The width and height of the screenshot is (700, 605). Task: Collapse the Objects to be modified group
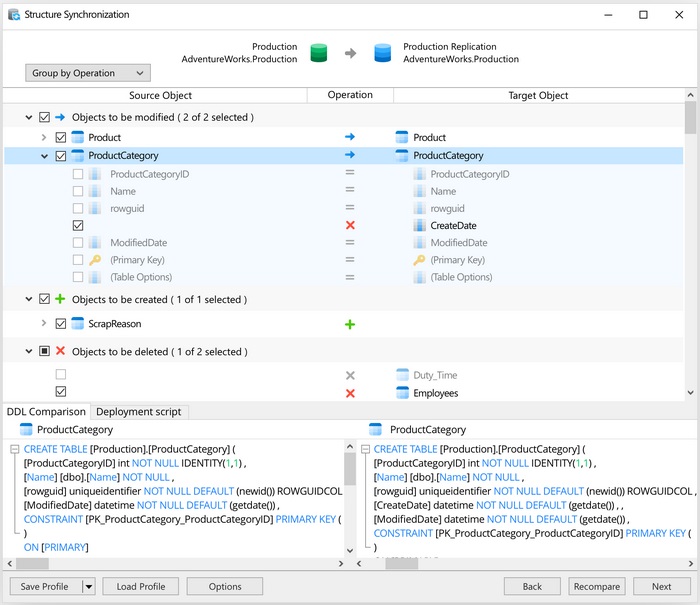tap(29, 117)
